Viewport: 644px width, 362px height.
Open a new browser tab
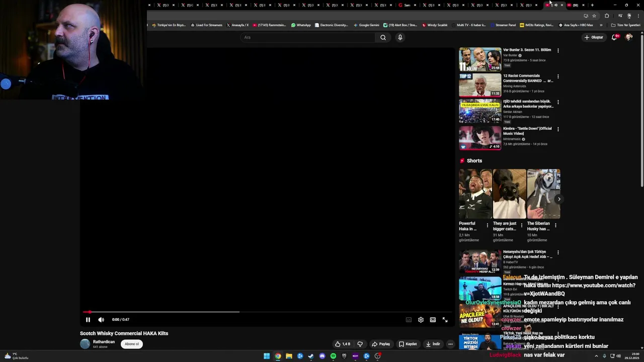pyautogui.click(x=592, y=5)
